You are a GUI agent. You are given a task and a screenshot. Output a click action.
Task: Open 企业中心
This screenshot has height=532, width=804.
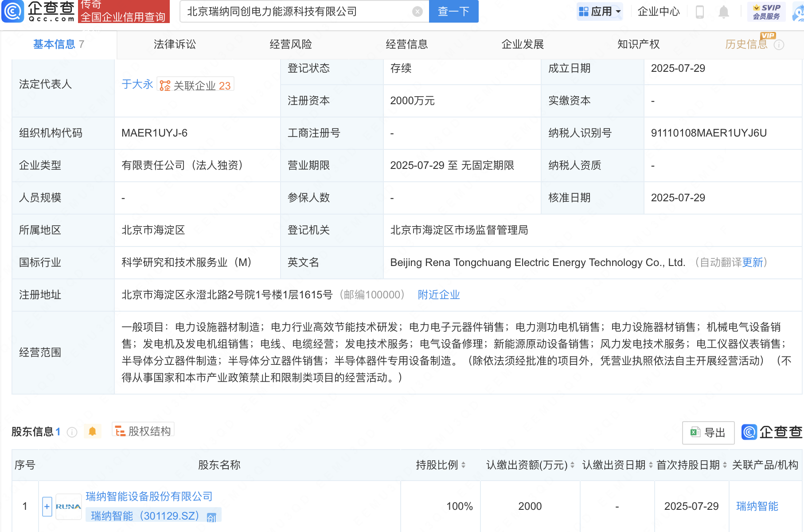pos(658,12)
